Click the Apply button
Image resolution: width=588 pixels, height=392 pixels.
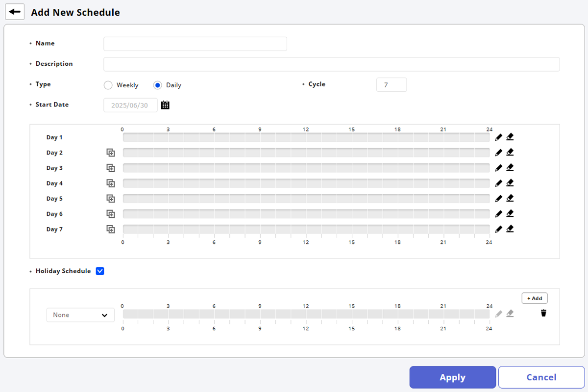[x=452, y=377]
